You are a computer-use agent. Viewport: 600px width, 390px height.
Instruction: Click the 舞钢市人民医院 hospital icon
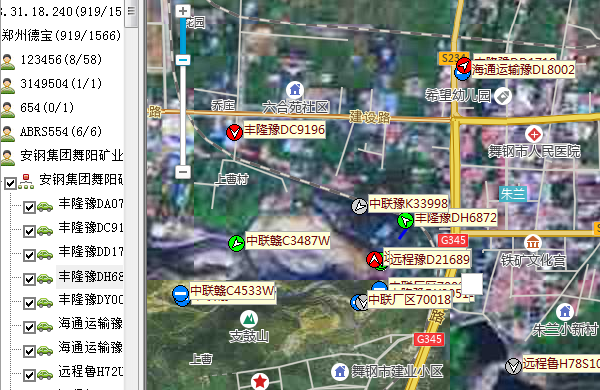[534, 134]
